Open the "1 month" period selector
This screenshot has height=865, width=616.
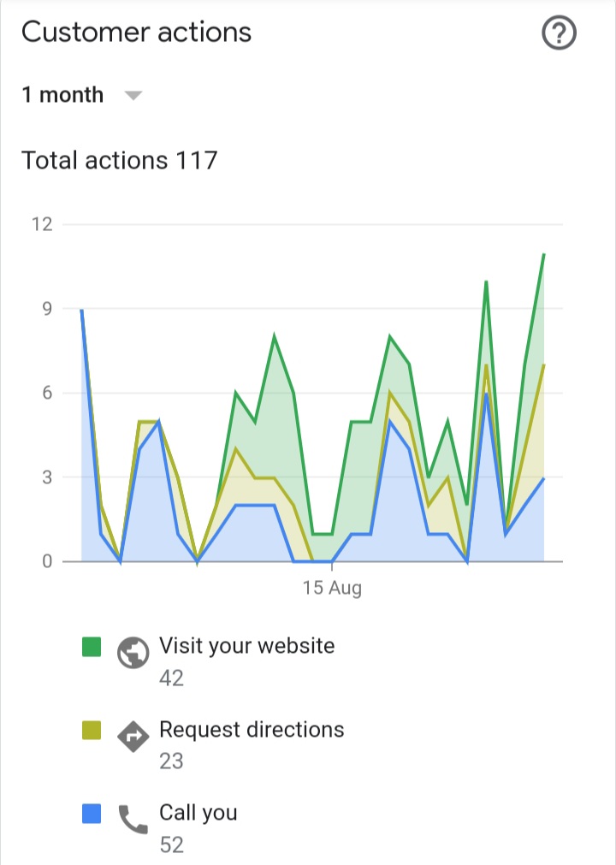pyautogui.click(x=62, y=95)
